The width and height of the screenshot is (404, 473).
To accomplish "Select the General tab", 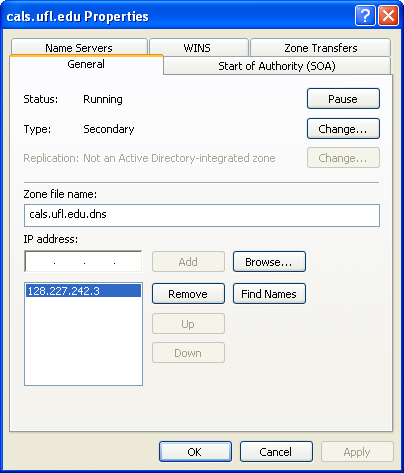I will tap(86, 64).
